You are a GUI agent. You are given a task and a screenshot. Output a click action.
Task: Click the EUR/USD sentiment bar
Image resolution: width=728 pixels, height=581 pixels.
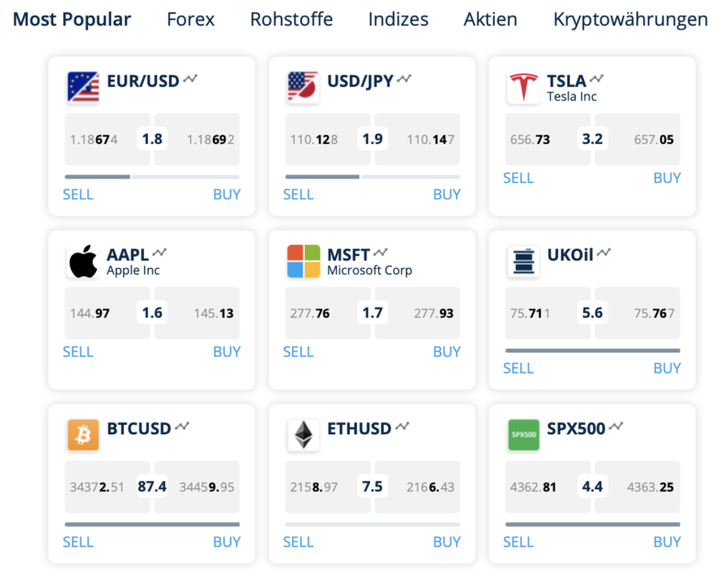pyautogui.click(x=151, y=176)
